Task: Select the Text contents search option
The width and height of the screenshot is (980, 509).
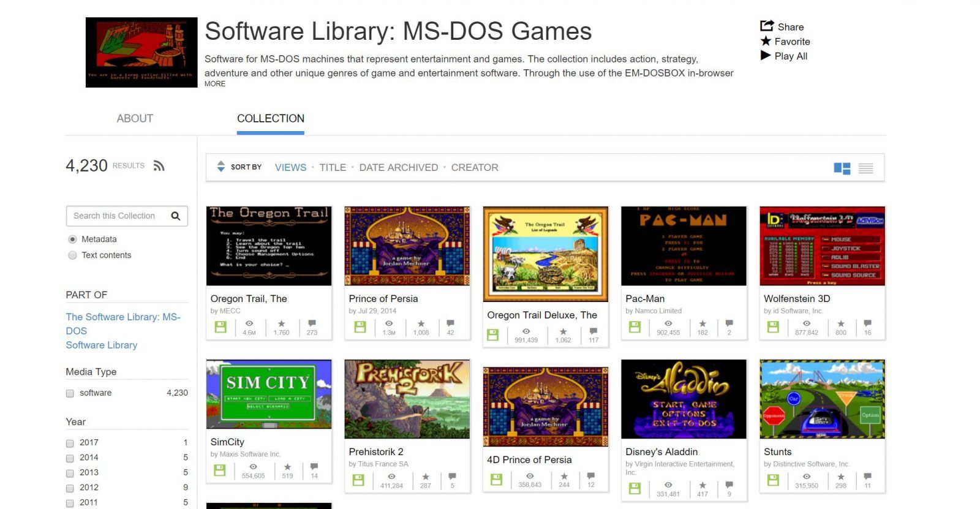Action: [73, 255]
